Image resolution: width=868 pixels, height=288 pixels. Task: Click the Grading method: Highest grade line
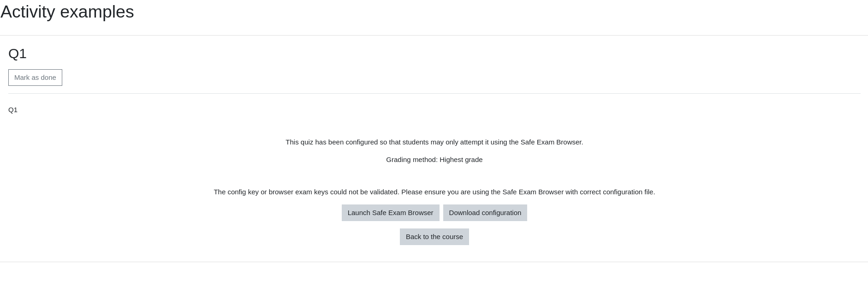pyautogui.click(x=434, y=160)
